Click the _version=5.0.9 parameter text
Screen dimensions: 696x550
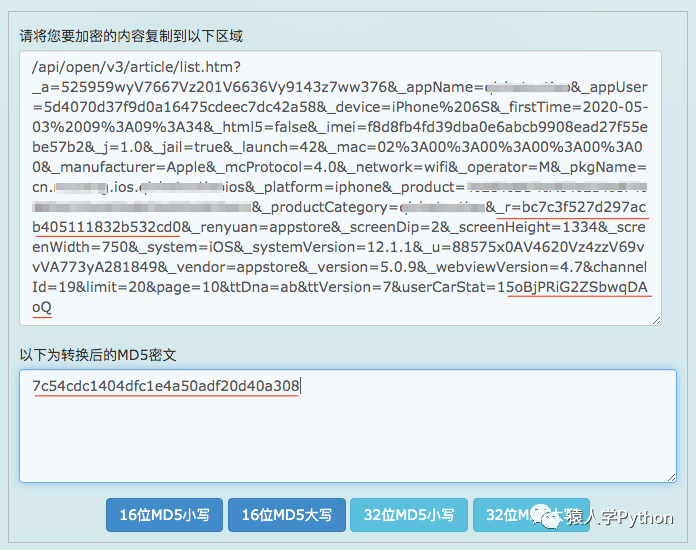(364, 267)
